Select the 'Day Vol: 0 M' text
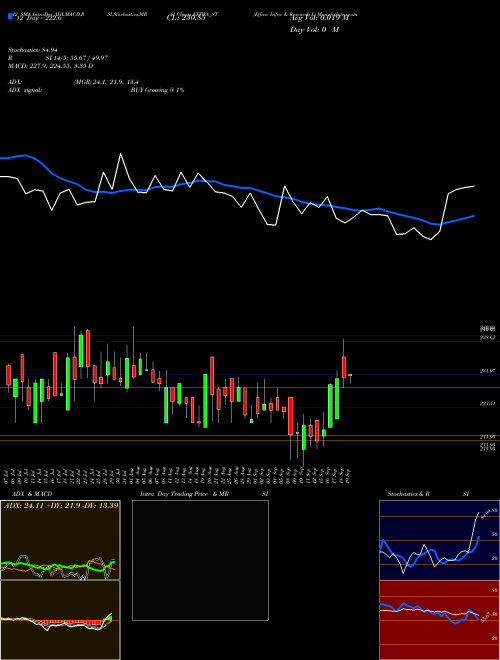 314,30
